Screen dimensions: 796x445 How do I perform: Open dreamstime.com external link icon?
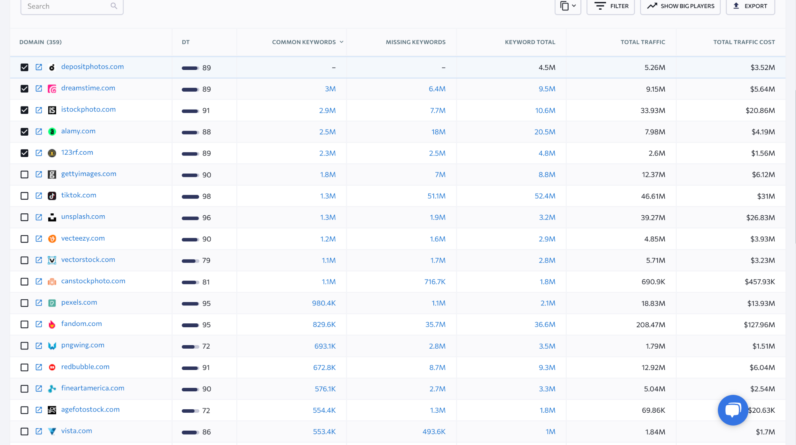pyautogui.click(x=39, y=88)
